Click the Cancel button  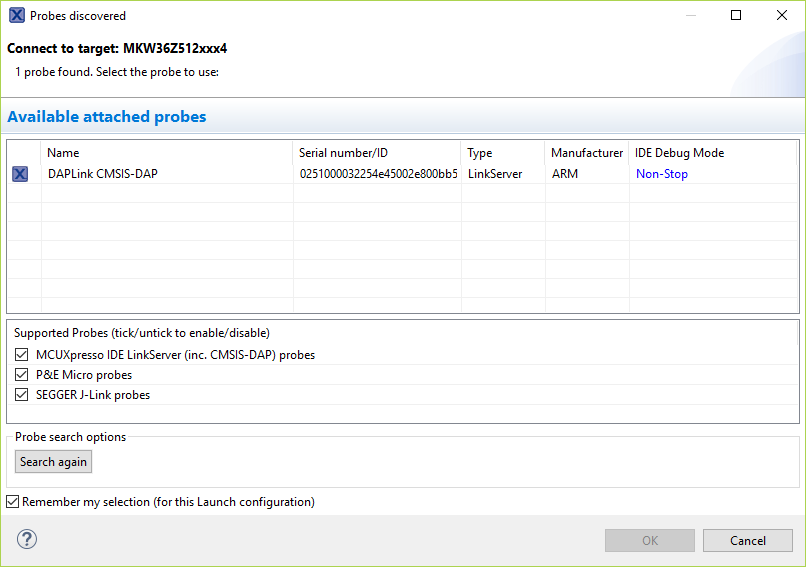pyautogui.click(x=748, y=541)
